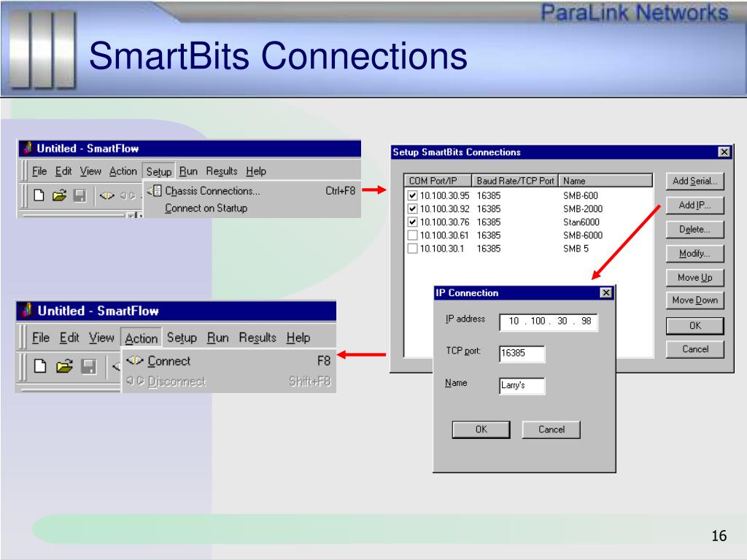Choose Chassis Connections menu entry

click(252, 191)
